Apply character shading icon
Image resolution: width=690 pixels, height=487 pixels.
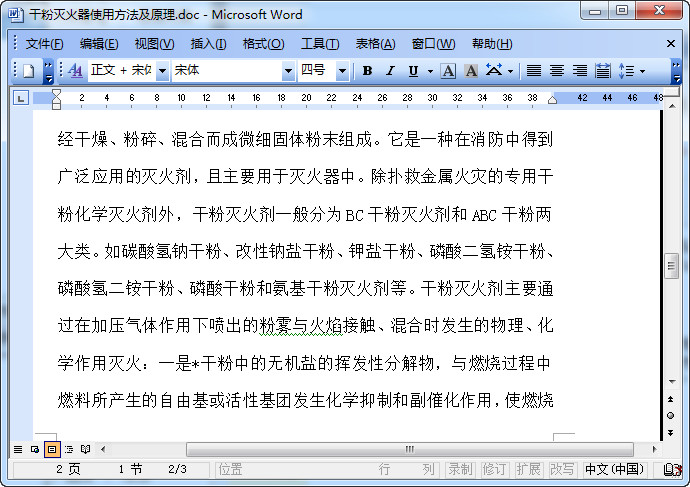[x=471, y=71]
